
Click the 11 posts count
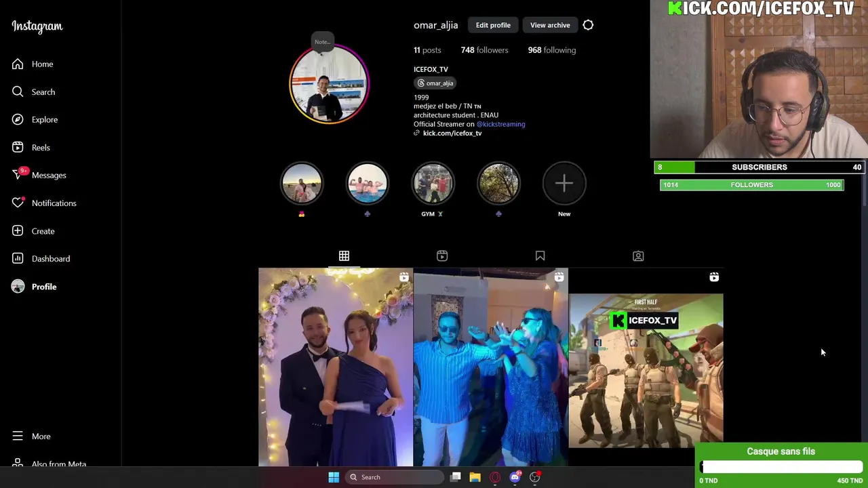coord(427,50)
